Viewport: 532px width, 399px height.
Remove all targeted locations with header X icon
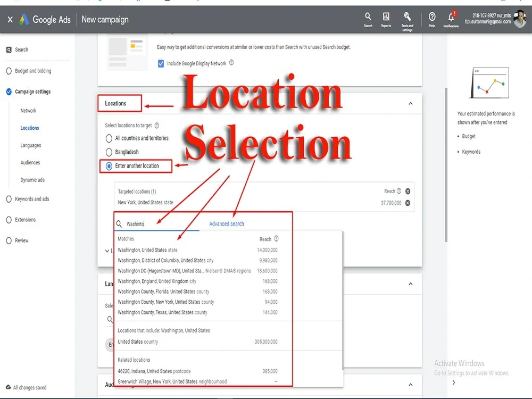pyautogui.click(x=408, y=192)
